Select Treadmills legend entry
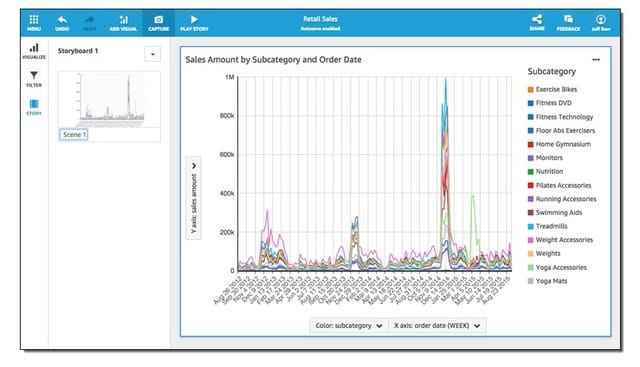Screen dimensions: 640x367 tap(547, 226)
